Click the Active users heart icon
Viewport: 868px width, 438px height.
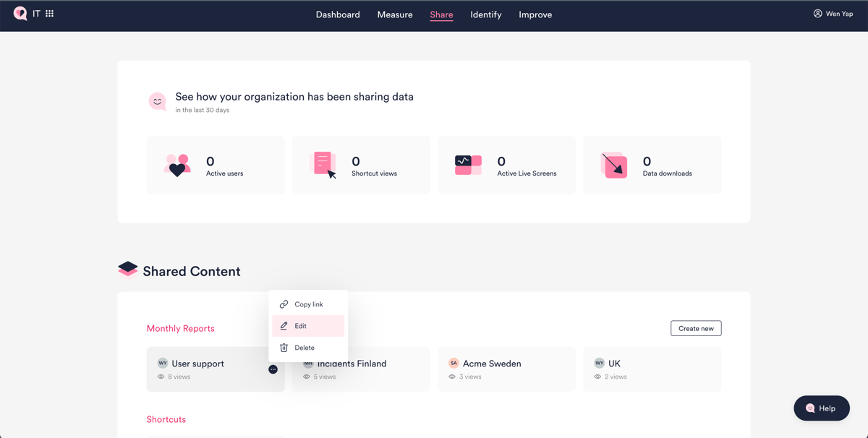(178, 164)
